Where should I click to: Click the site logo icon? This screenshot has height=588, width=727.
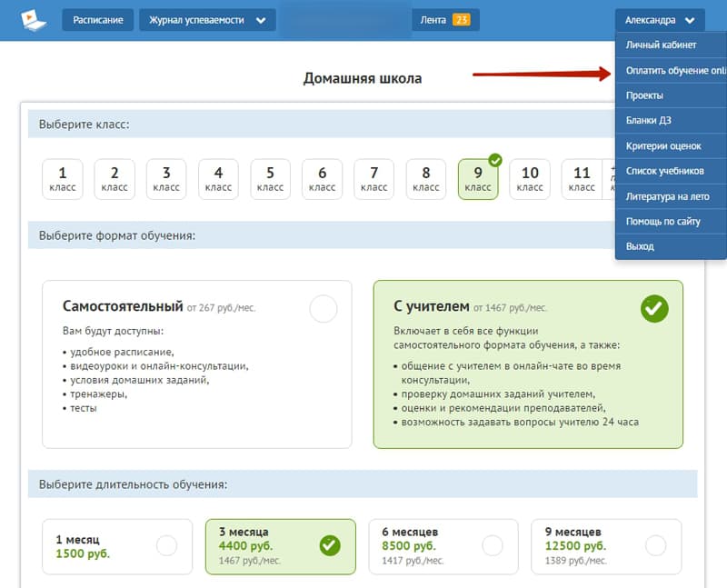click(x=34, y=20)
